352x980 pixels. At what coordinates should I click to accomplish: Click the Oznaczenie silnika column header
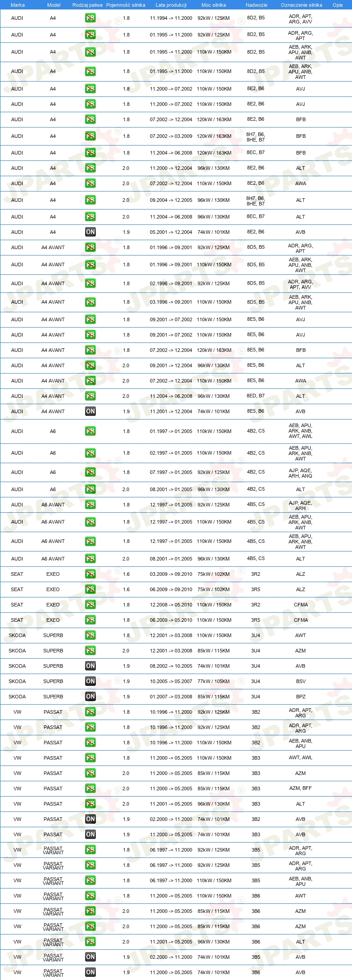(301, 5)
